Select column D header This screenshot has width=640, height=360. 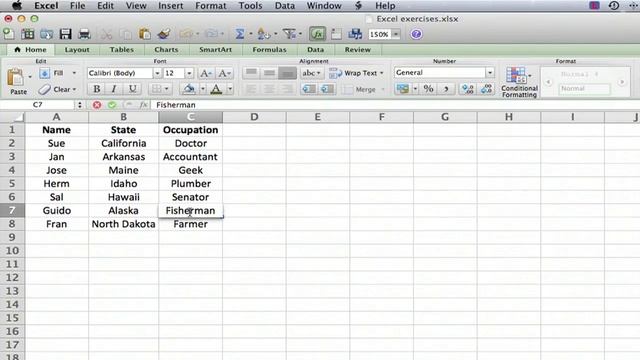point(254,117)
